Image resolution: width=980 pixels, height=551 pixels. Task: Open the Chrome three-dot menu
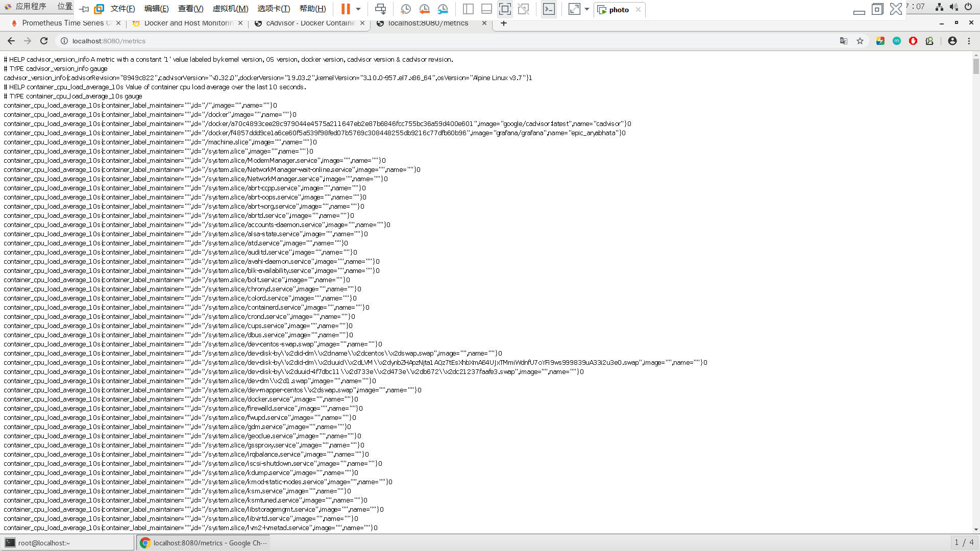pyautogui.click(x=969, y=41)
